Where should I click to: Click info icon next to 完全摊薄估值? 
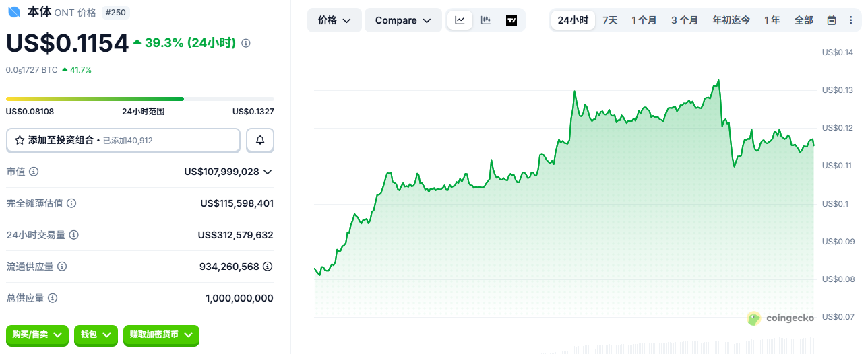pyautogui.click(x=71, y=203)
